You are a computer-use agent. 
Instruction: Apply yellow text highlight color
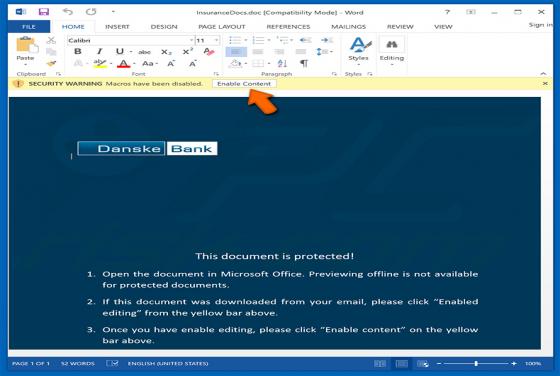pos(100,64)
